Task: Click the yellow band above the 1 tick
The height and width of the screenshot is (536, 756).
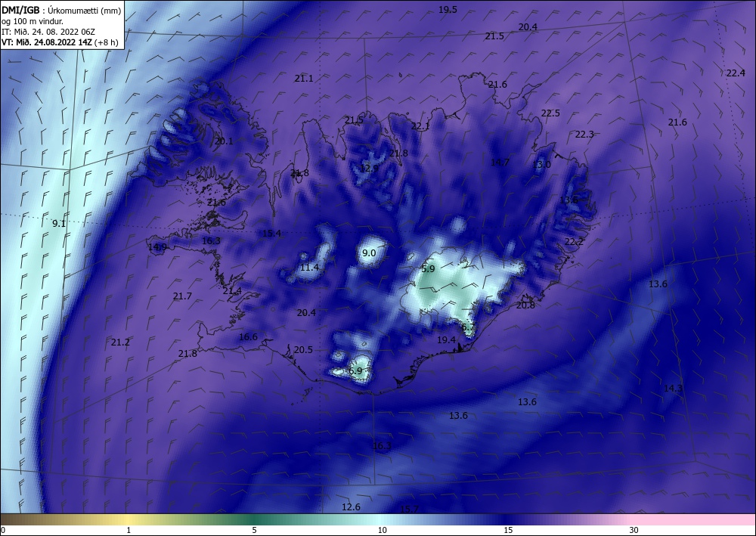Action: pos(129,519)
